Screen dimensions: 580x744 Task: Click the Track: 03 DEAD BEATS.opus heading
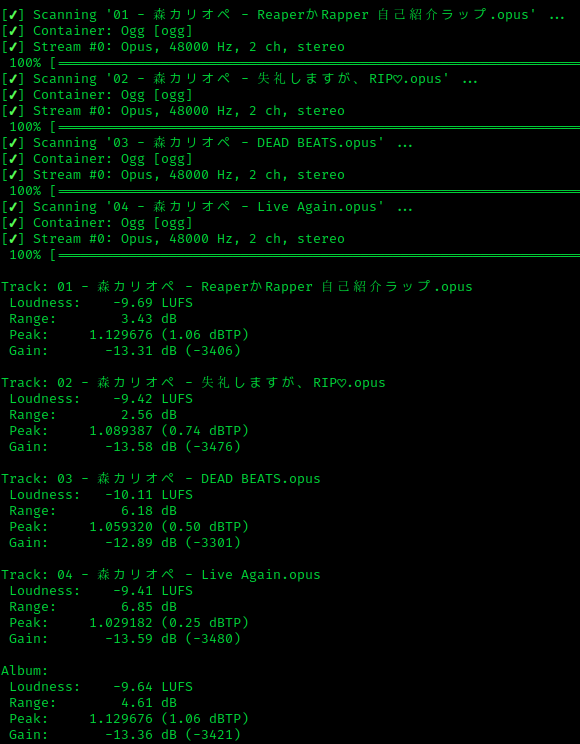(161, 479)
